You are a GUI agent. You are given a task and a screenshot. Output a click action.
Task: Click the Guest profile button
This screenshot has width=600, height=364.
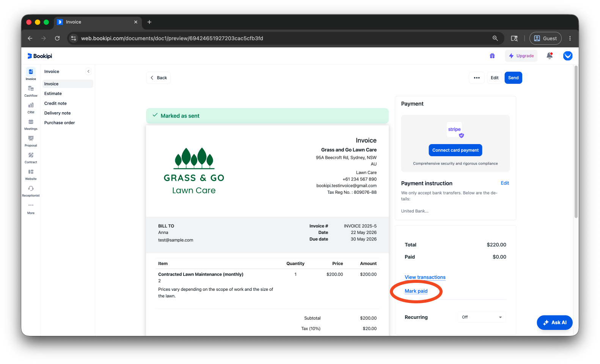click(x=545, y=38)
